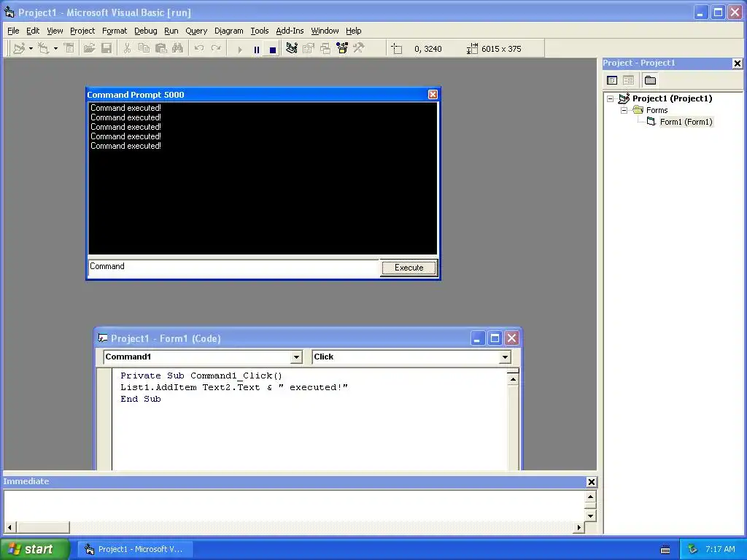Screen dimensions: 747x560
Task: Click the Paste clipboard icon
Action: (x=161, y=48)
